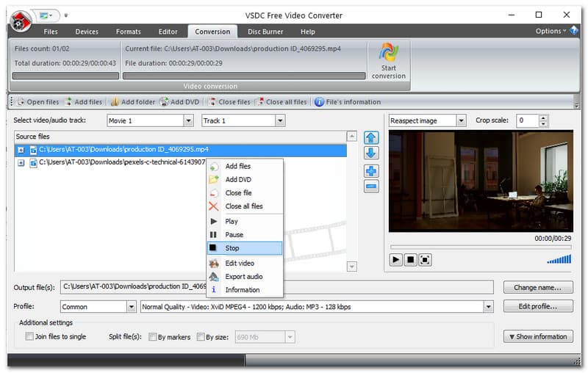Enable Join files to single checkbox

click(x=29, y=337)
